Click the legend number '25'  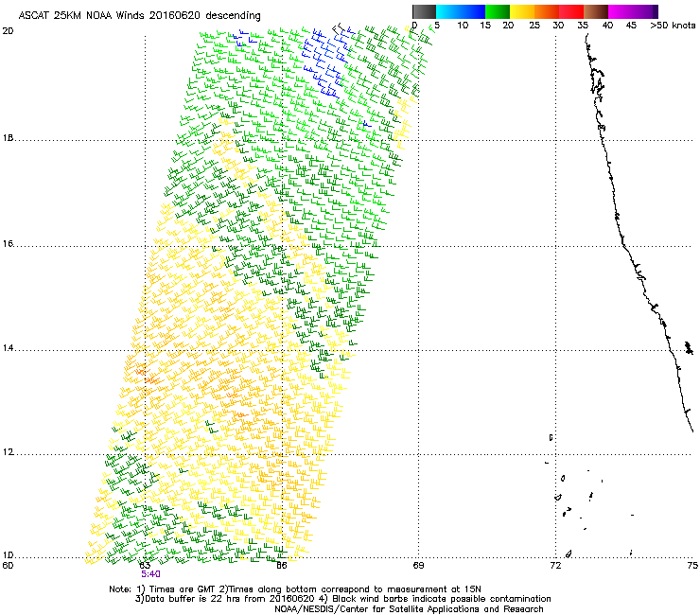click(534, 26)
